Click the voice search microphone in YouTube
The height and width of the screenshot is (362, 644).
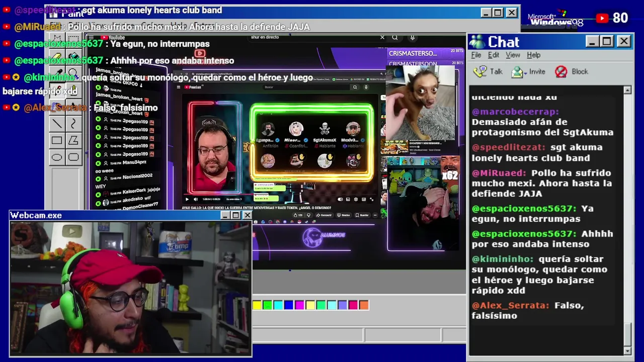point(413,37)
